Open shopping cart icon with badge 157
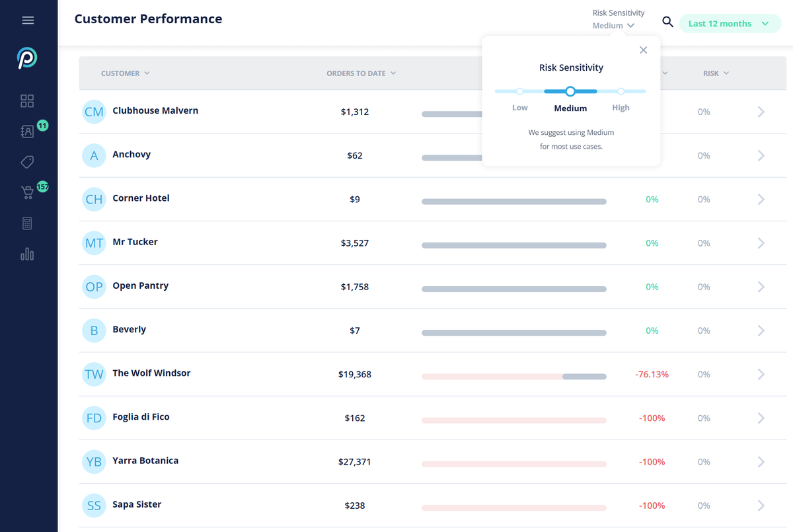 tap(27, 192)
